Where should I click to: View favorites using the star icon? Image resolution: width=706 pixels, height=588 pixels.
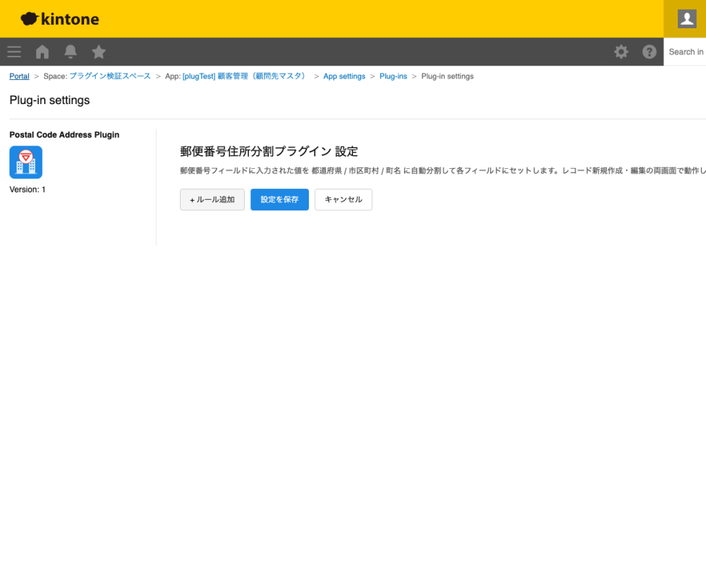click(x=99, y=52)
